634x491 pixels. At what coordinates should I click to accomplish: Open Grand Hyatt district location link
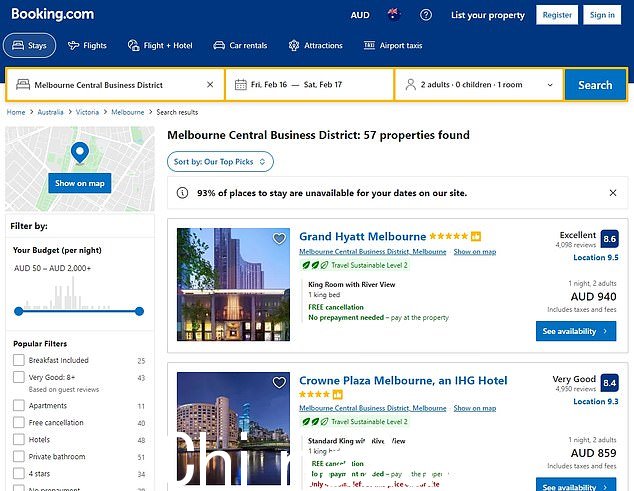(373, 252)
